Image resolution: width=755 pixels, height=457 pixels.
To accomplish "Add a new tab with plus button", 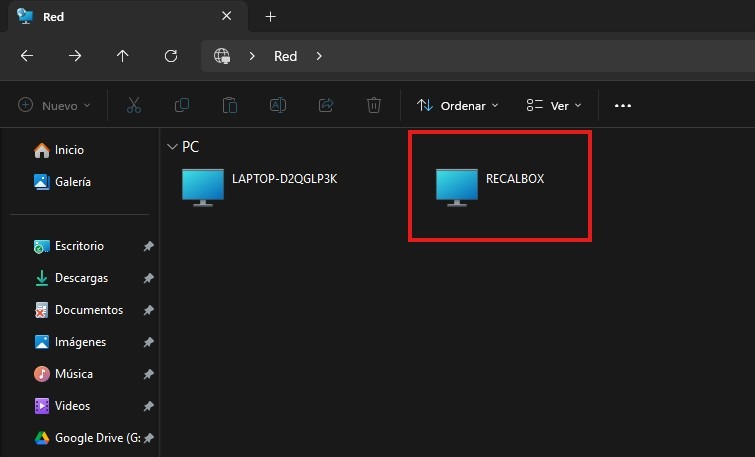I will (270, 16).
